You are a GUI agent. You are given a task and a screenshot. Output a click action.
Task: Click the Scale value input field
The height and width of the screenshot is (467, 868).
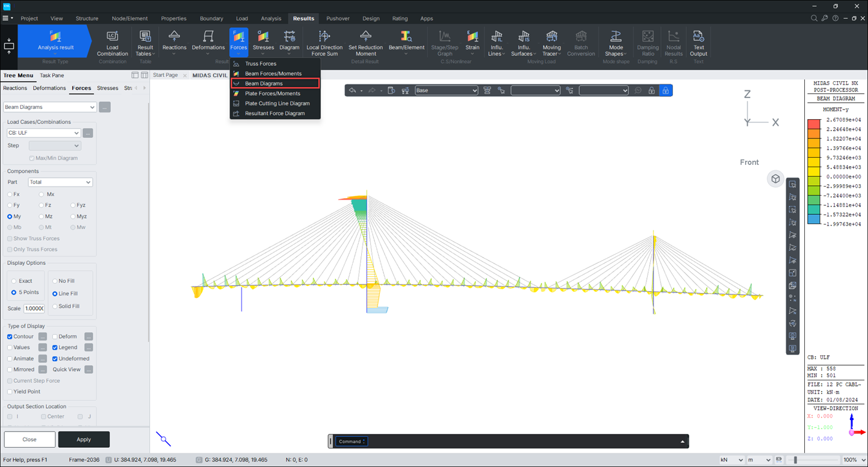34,308
